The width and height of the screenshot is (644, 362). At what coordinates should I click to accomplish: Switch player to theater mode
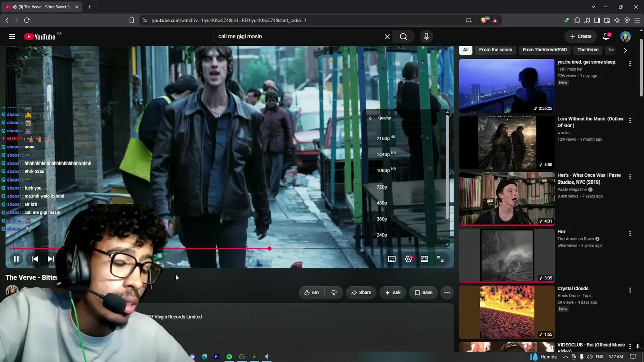pyautogui.click(x=424, y=259)
